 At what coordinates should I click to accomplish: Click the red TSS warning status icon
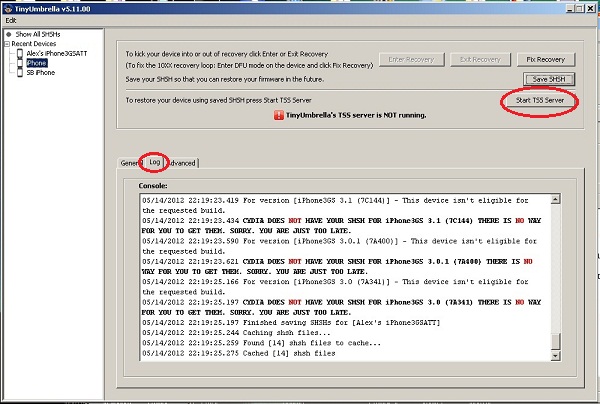279,115
